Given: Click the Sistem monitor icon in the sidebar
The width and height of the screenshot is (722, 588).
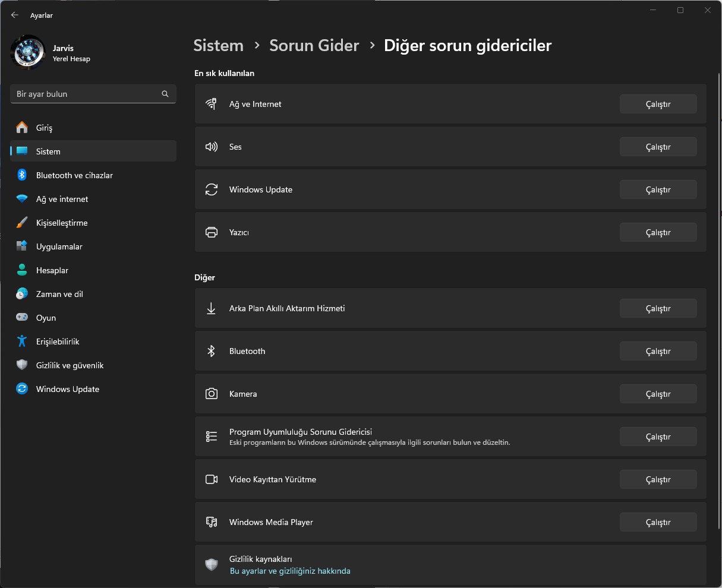Looking at the screenshot, I should pyautogui.click(x=22, y=151).
